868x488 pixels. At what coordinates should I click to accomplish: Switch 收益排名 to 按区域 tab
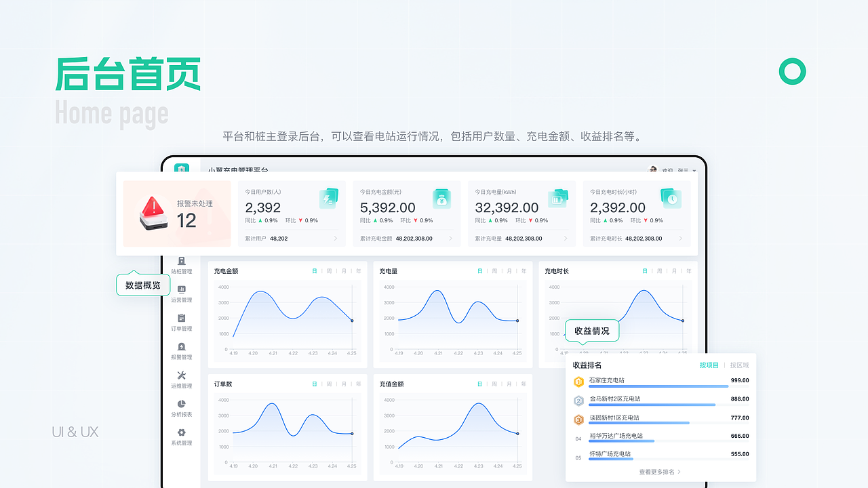[738, 364]
